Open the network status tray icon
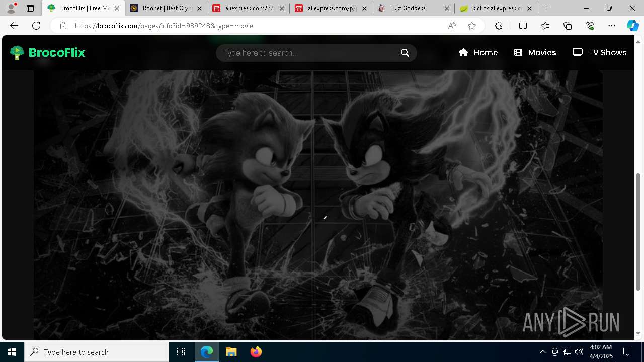This screenshot has height=362, width=644. click(x=567, y=352)
